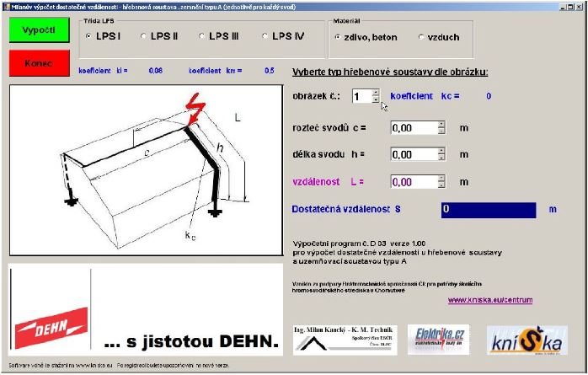Click the 'koeficient kc =' label
This screenshot has height=375, width=588.
point(425,96)
